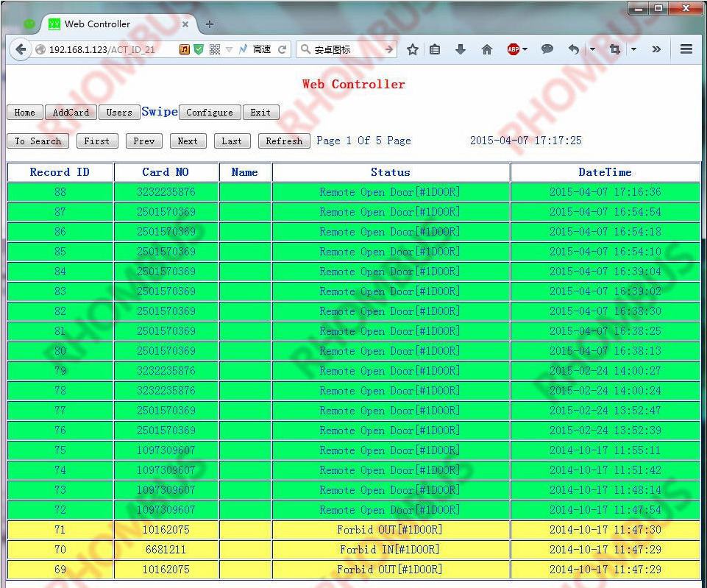Click the QR code icon in address bar
Screen dimensions: 707x588
tap(215, 49)
